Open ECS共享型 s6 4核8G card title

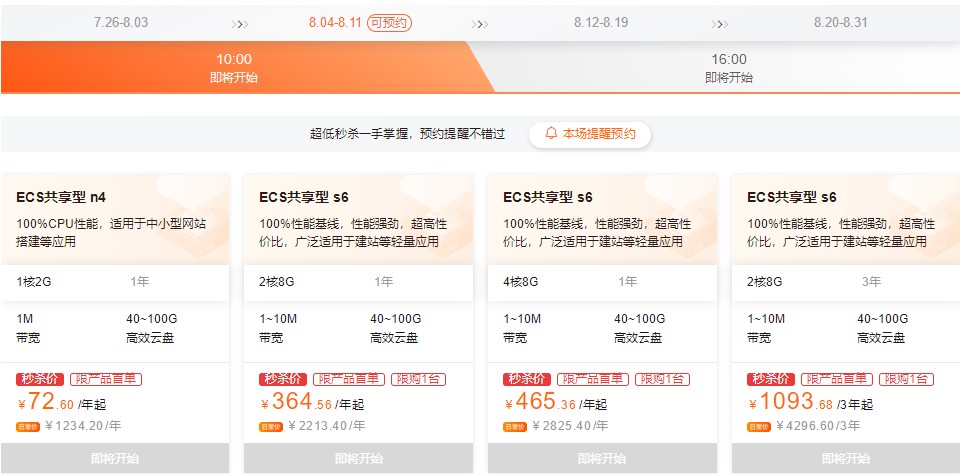pyautogui.click(x=548, y=197)
